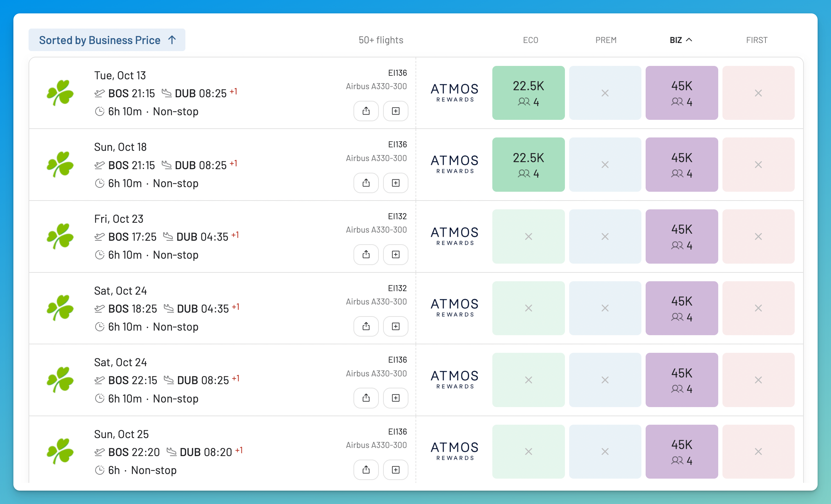This screenshot has width=831, height=504.
Task: Choose 45K business fare for Fri, Oct 23
Action: click(682, 236)
